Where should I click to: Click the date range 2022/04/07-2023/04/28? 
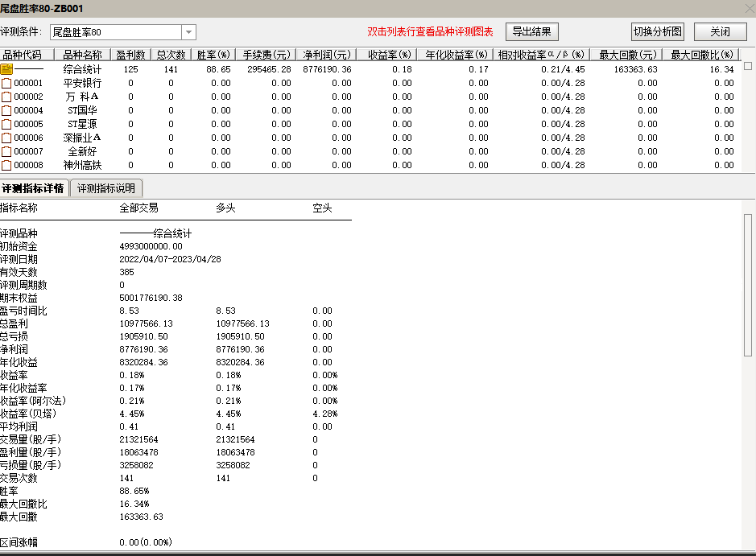click(x=170, y=259)
